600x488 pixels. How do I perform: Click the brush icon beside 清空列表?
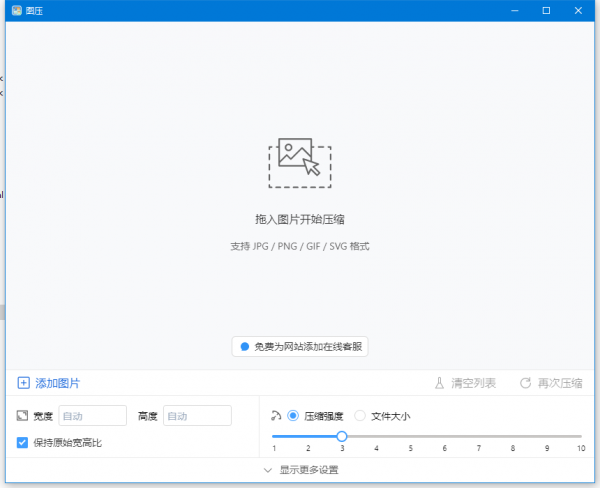[439, 383]
